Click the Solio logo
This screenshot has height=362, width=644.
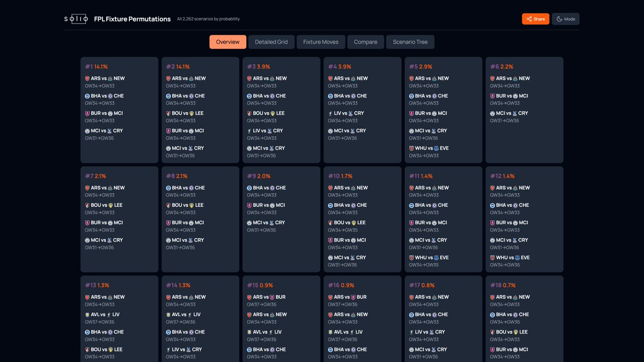(x=76, y=19)
